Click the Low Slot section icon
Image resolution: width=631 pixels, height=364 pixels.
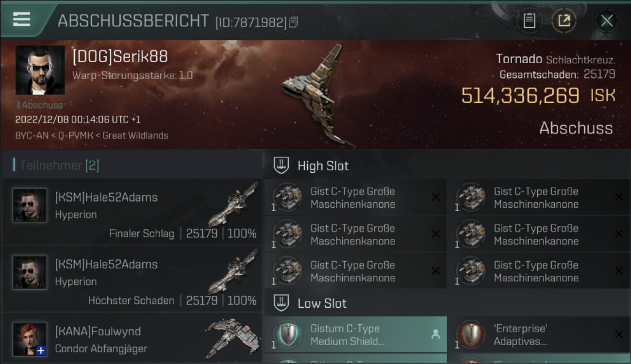pos(281,303)
